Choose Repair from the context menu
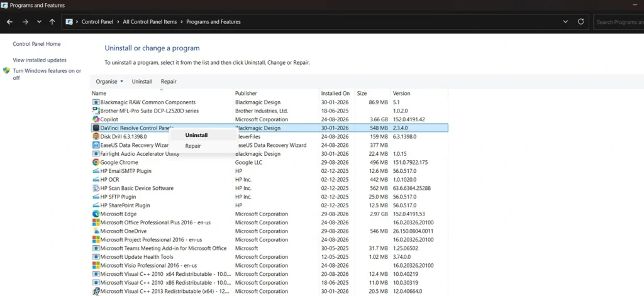The width and height of the screenshot is (644, 296). [193, 146]
